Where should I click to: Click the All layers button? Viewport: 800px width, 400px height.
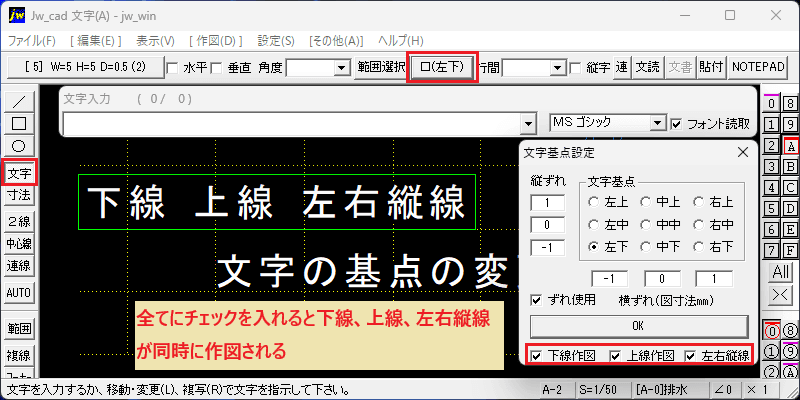tap(781, 272)
